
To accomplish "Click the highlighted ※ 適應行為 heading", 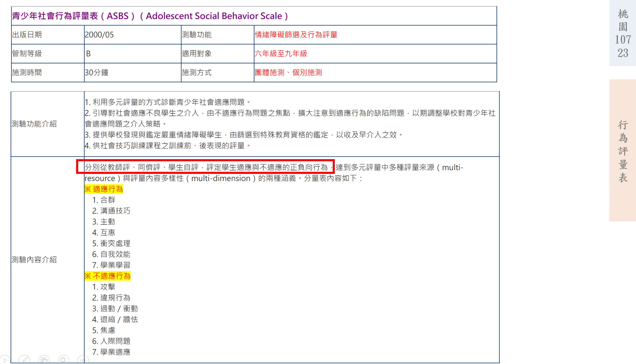I will coord(104,189).
